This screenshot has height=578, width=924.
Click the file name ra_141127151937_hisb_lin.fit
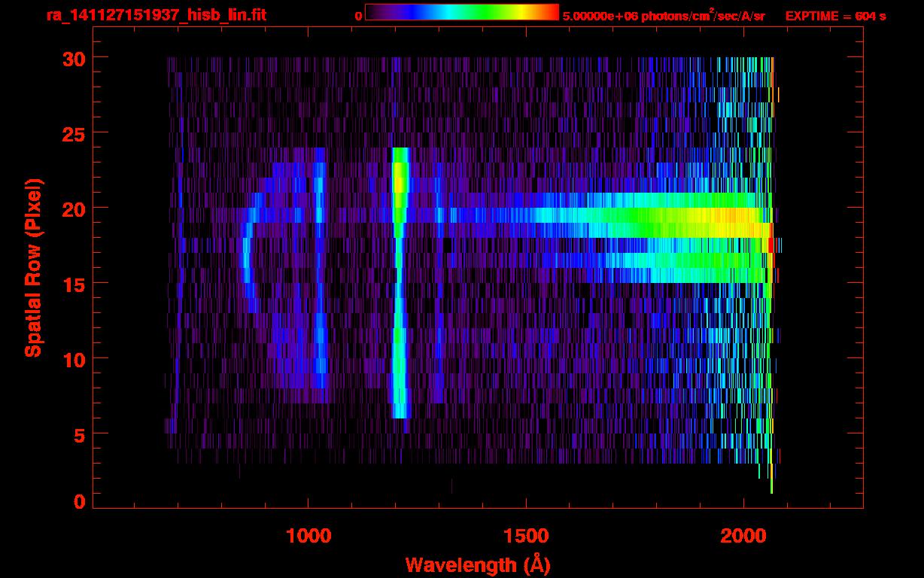pyautogui.click(x=157, y=15)
